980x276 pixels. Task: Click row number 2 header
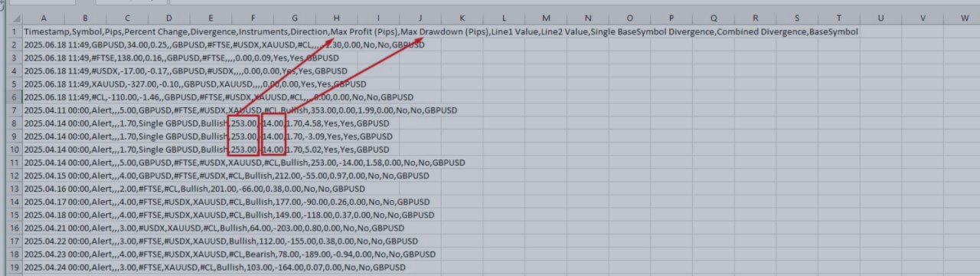coord(13,45)
